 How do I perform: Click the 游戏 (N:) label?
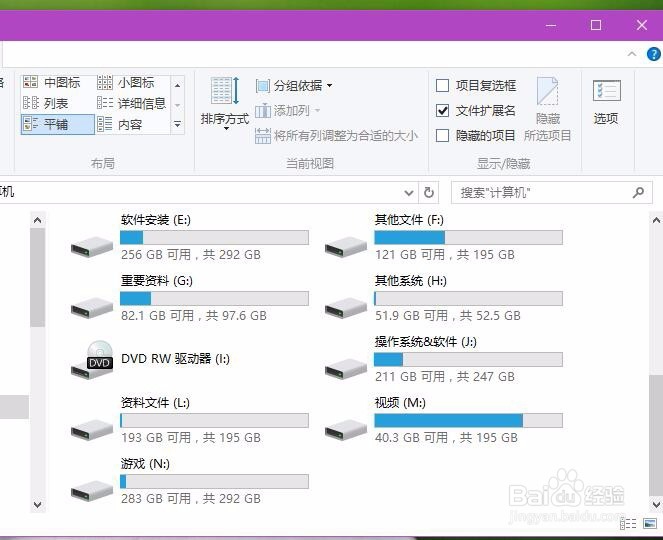tap(145, 464)
